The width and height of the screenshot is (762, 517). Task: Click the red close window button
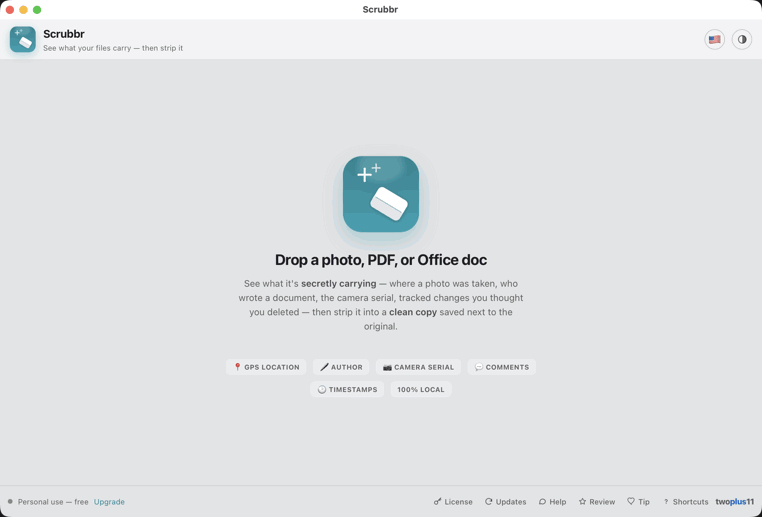(x=10, y=10)
